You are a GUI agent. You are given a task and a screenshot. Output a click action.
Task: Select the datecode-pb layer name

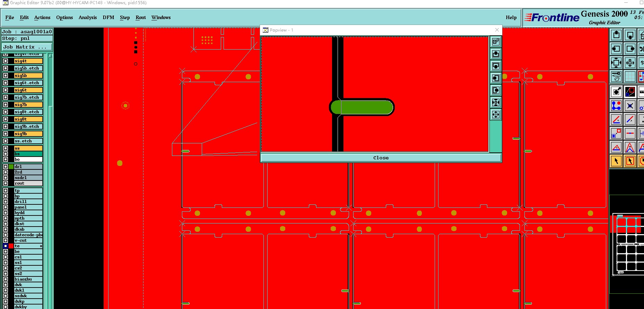click(x=28, y=235)
